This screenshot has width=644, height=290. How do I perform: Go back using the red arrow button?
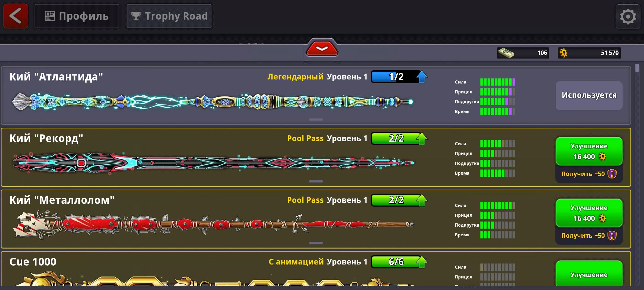[16, 16]
